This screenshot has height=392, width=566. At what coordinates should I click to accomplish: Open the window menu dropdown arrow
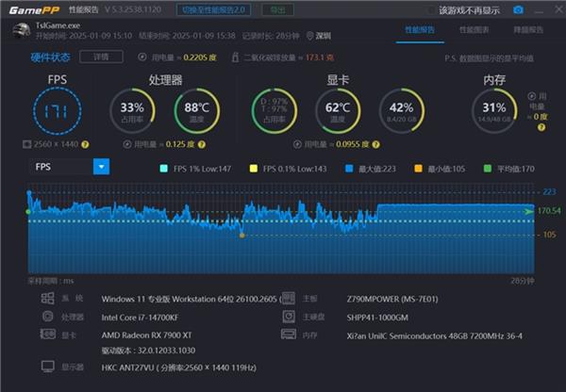[537, 9]
